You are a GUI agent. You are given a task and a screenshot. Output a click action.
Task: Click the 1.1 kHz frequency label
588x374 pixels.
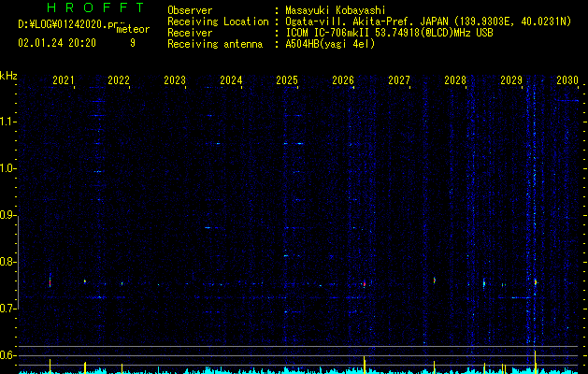pos(7,122)
